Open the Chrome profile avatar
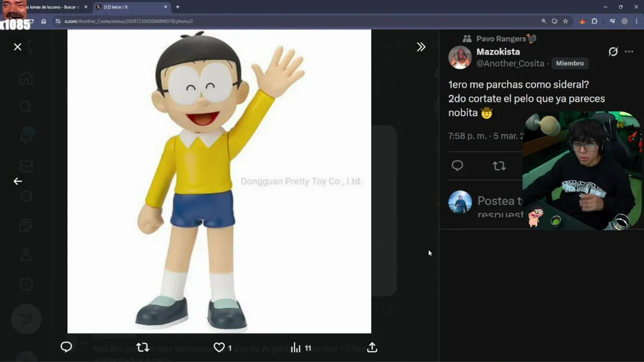The image size is (644, 362). point(624,21)
